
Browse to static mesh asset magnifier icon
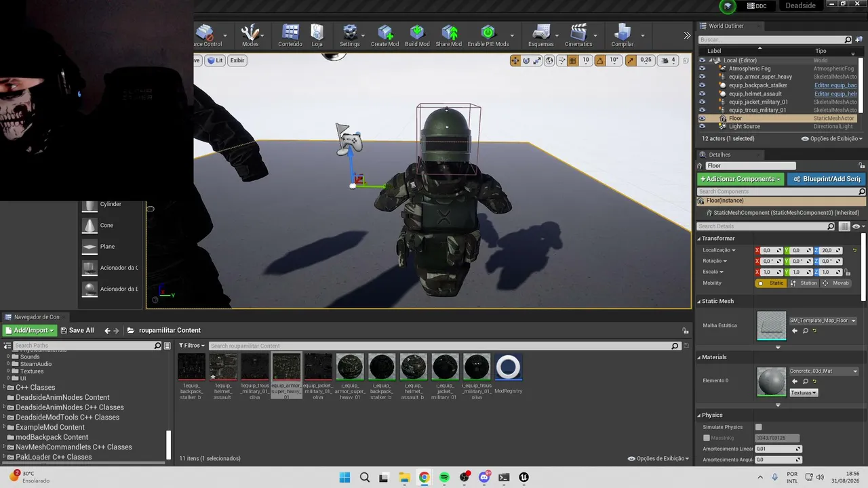[805, 331]
